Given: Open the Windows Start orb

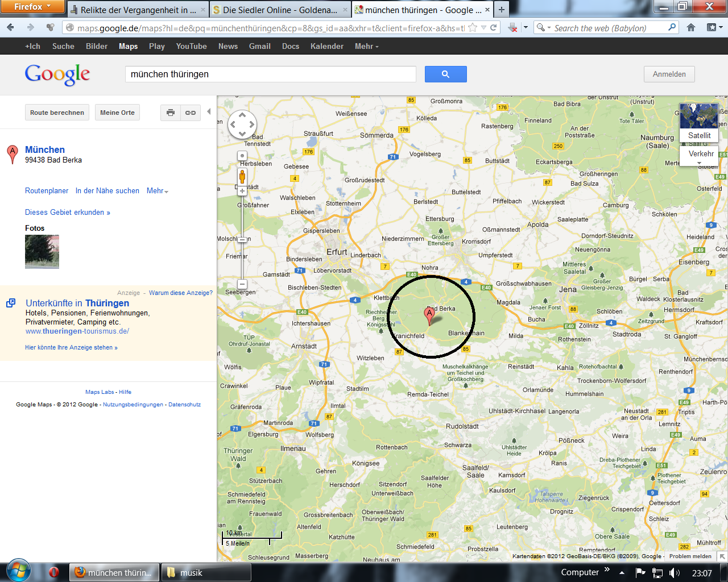Looking at the screenshot, I should [18, 571].
